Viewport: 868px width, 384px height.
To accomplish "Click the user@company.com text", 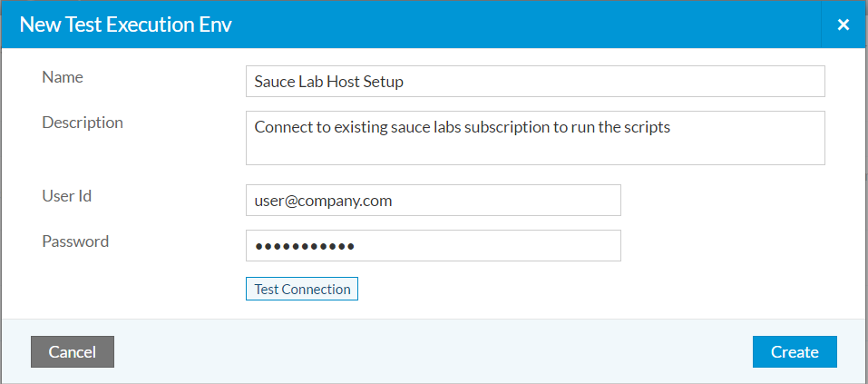I will [x=323, y=201].
